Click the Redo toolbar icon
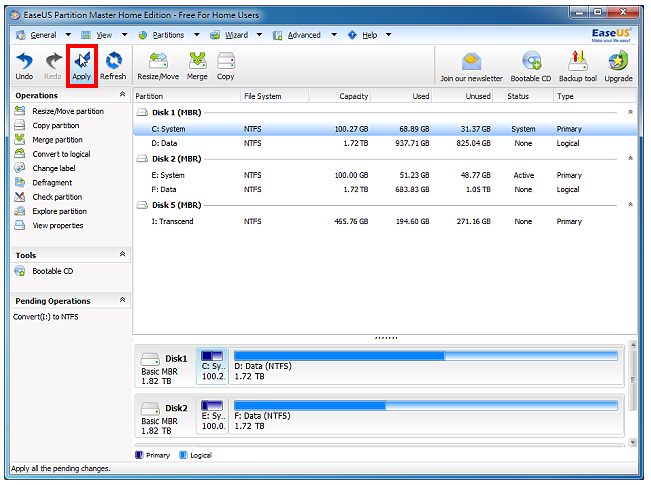Screen dimensions: 651x485 (53, 66)
